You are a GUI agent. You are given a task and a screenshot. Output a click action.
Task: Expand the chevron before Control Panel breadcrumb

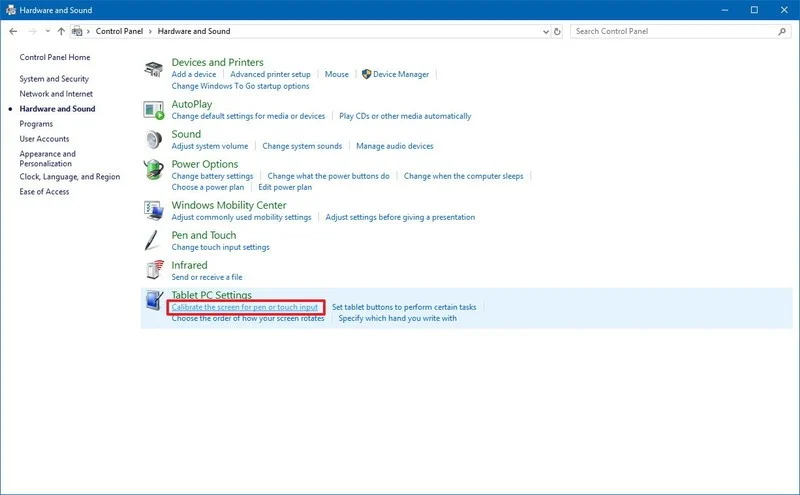click(88, 31)
